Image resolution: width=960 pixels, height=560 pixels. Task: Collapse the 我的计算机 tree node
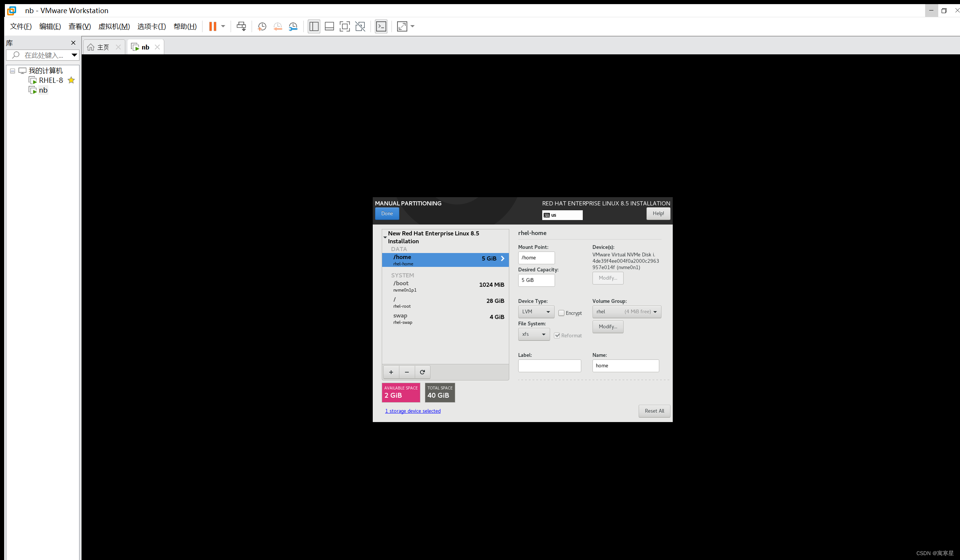(13, 71)
